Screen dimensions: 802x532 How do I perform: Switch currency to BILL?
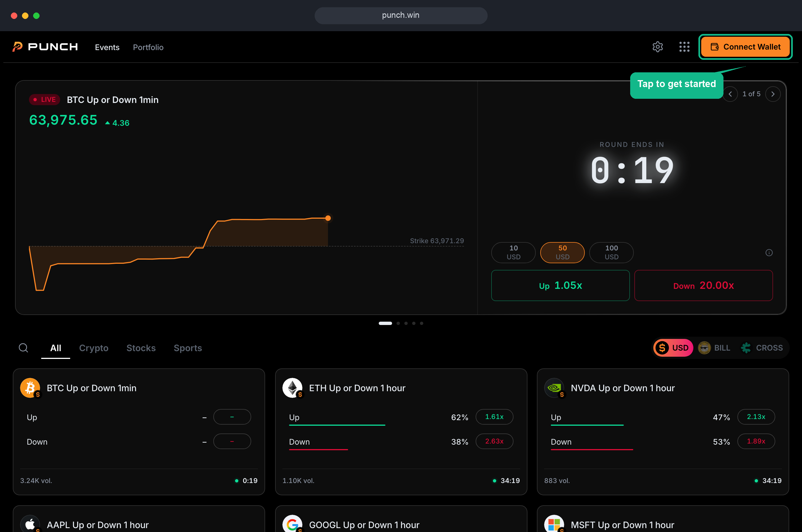pos(714,348)
